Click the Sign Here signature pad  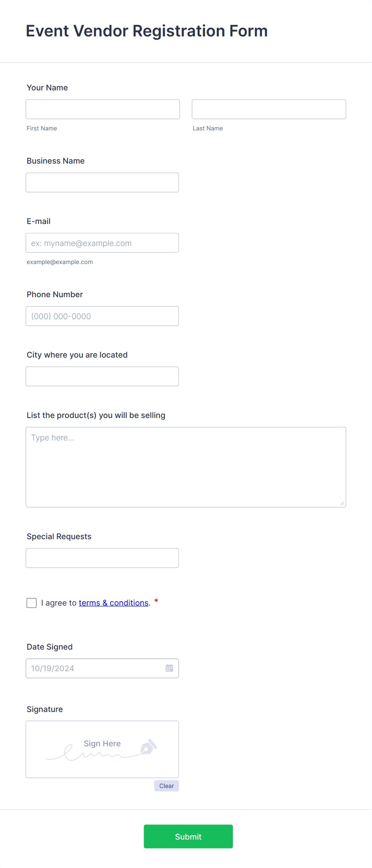(102, 749)
